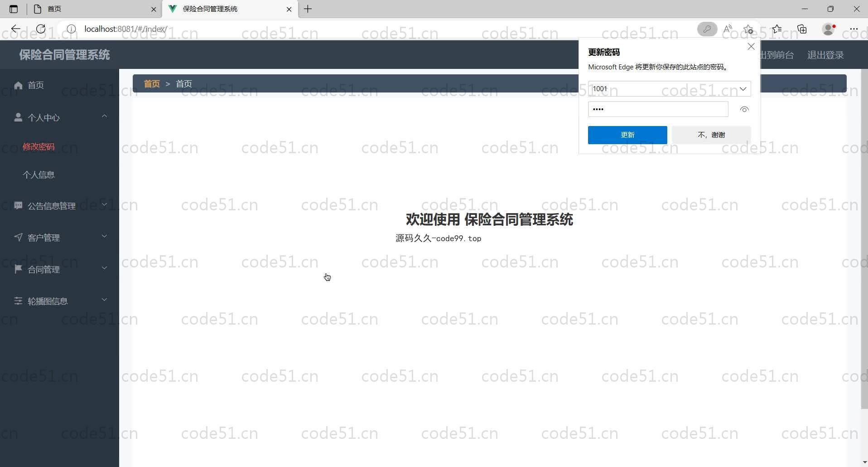Open the Favorites list icon

point(777,29)
